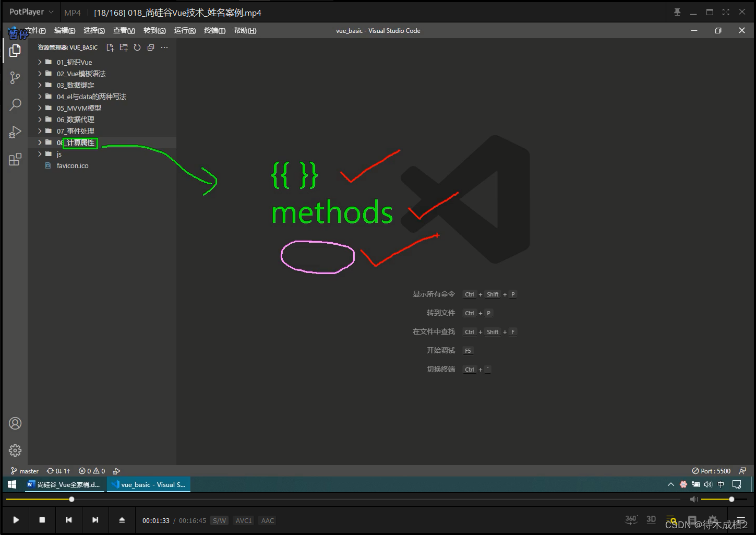Screen dimensions: 756x535
Task: Open the 终端(T) menu
Action: [214, 31]
